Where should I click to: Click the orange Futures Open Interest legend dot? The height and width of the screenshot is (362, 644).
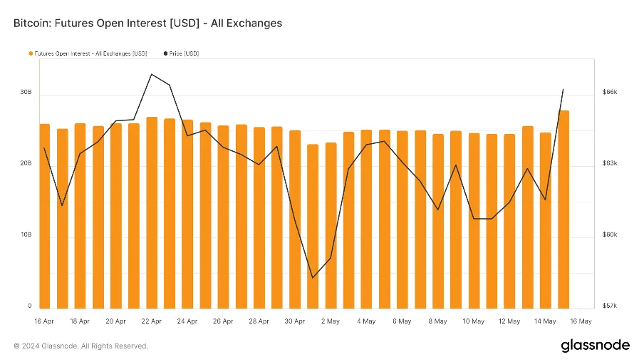tap(31, 53)
